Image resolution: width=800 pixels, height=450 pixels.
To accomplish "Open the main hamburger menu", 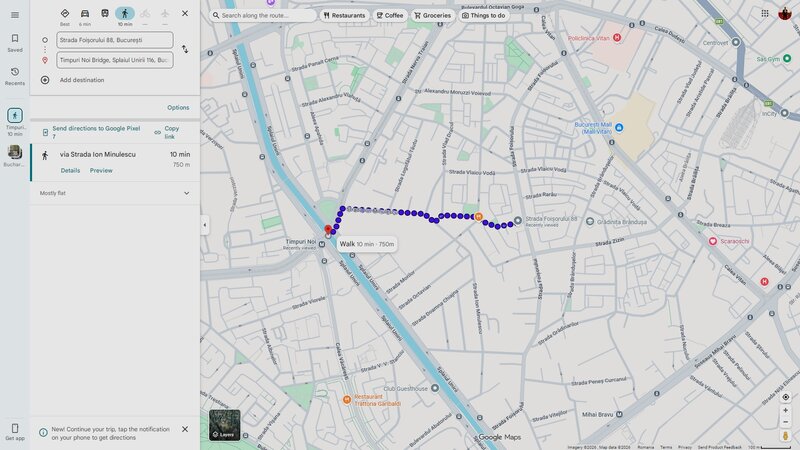I will pyautogui.click(x=15, y=14).
